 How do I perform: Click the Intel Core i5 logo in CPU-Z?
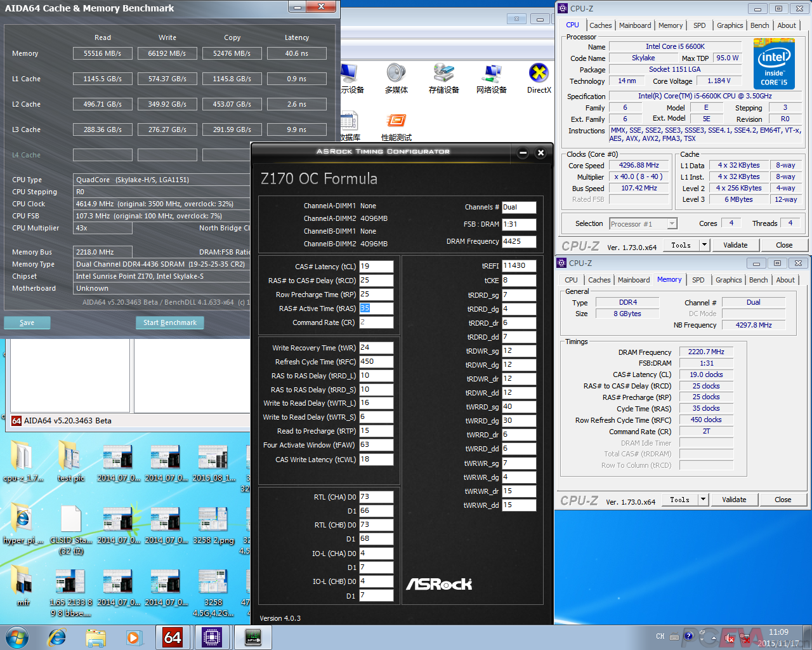774,63
